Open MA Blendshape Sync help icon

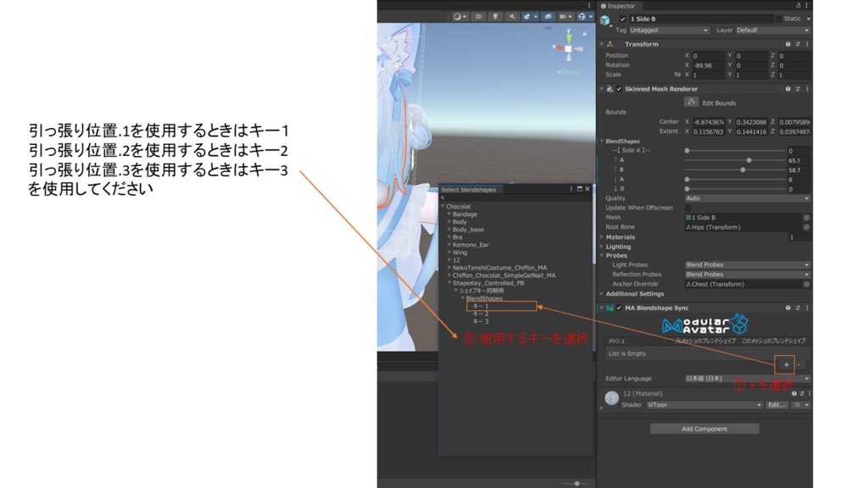click(x=787, y=308)
